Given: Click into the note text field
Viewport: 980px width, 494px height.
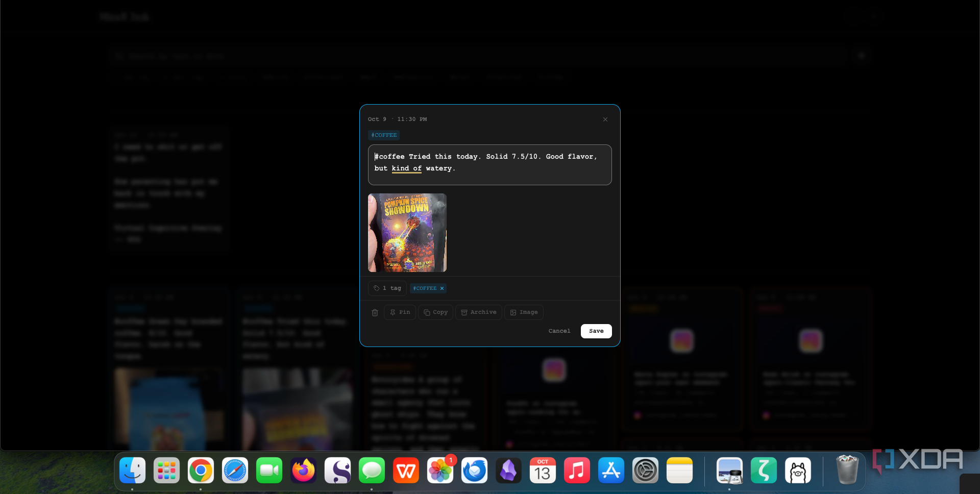Looking at the screenshot, I should point(490,165).
